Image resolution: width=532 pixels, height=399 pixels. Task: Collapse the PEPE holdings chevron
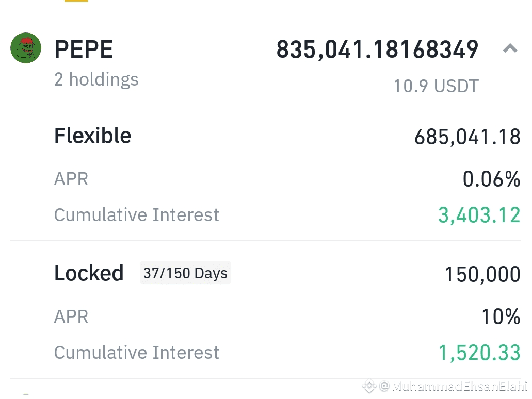pos(510,48)
